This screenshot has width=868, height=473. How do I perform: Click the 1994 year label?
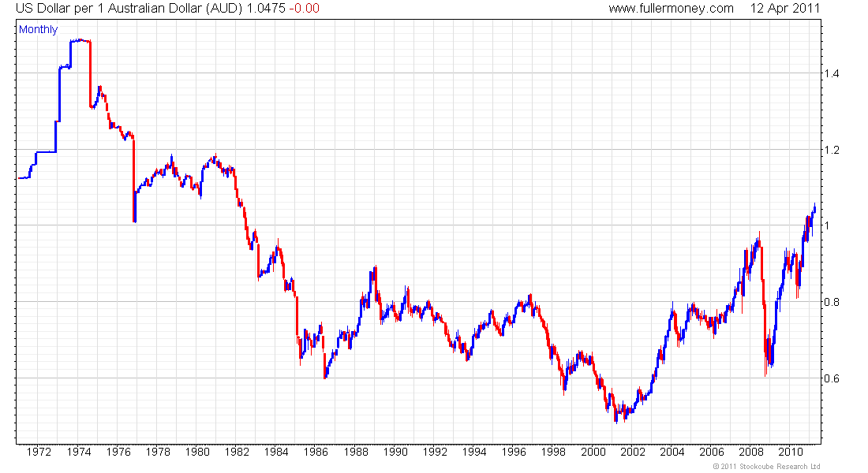(474, 452)
